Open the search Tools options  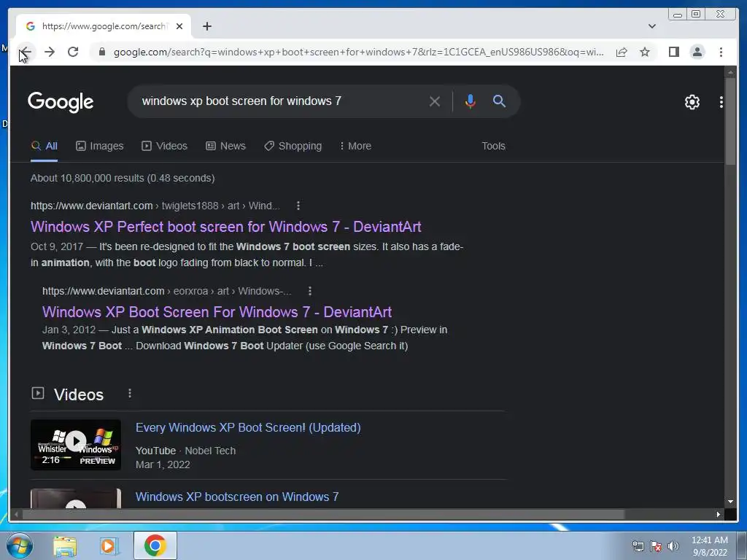[493, 146]
